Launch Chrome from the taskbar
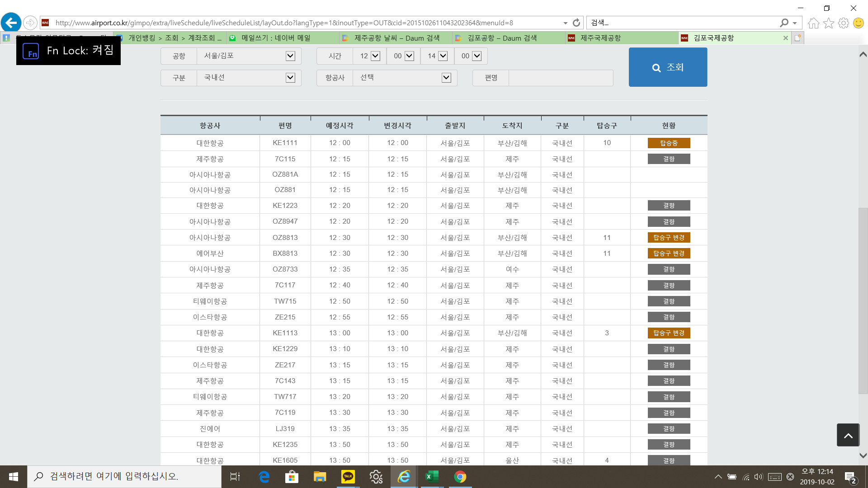 tap(460, 477)
